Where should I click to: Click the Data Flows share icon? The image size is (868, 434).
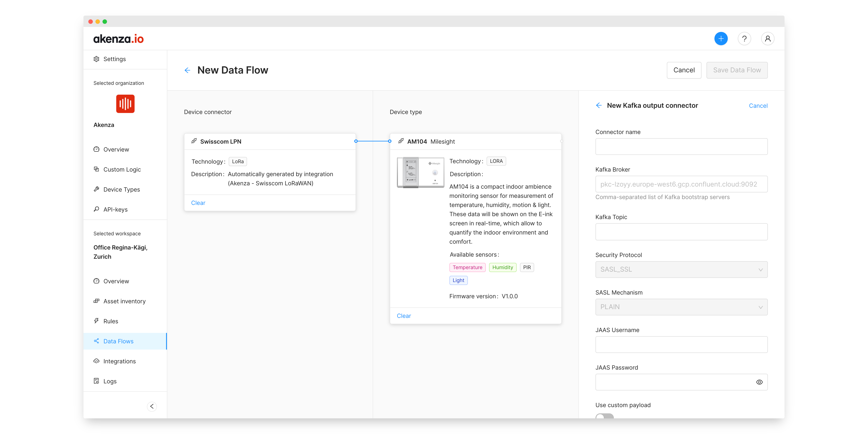96,341
